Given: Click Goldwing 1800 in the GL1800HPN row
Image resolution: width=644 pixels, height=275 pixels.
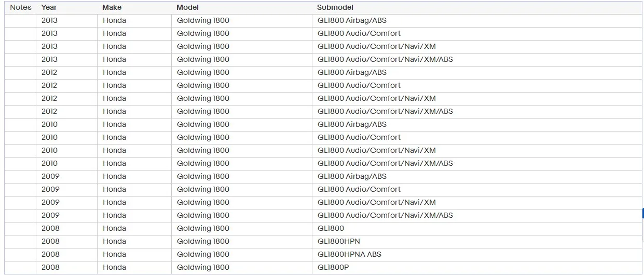Looking at the screenshot, I should pyautogui.click(x=203, y=241).
